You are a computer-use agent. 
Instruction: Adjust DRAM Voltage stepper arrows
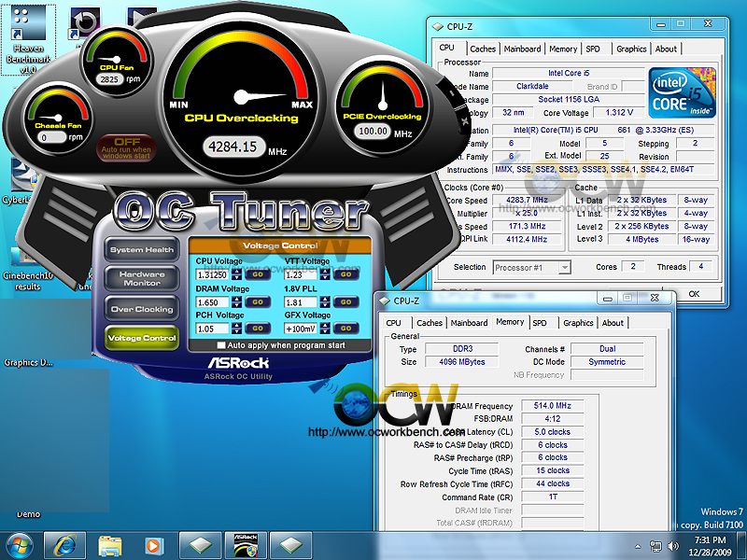pyautogui.click(x=236, y=301)
